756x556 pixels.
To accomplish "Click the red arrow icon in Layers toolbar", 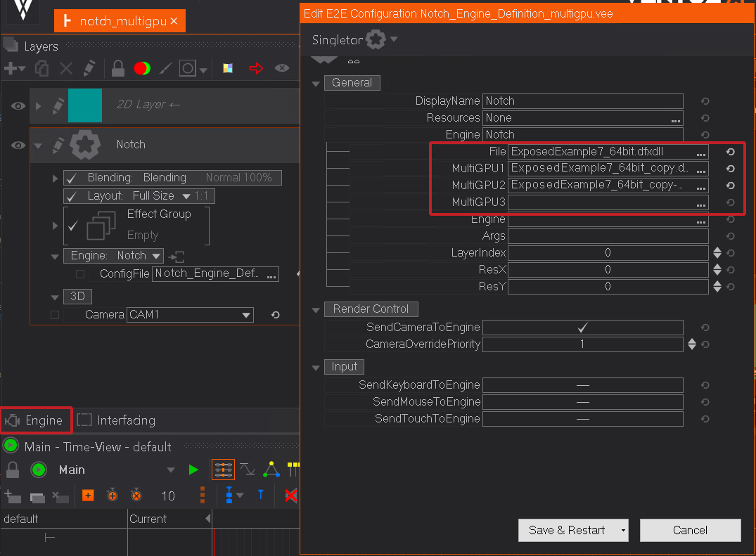I will point(256,68).
